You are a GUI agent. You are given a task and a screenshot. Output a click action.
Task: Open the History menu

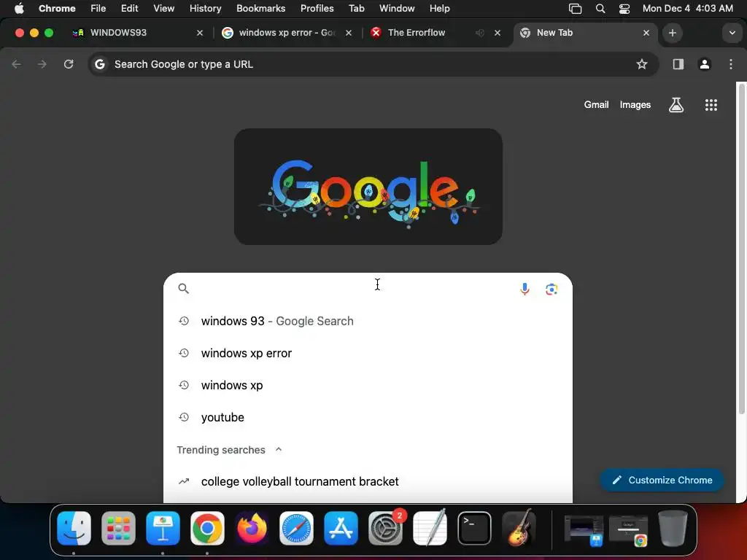pos(205,8)
